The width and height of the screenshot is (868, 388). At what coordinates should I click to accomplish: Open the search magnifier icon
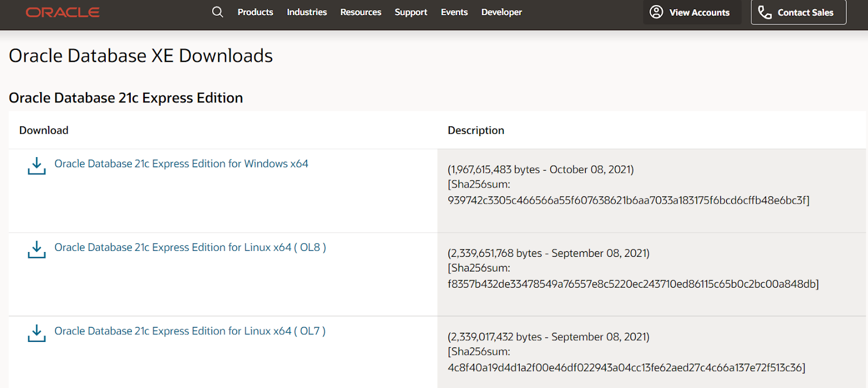218,12
